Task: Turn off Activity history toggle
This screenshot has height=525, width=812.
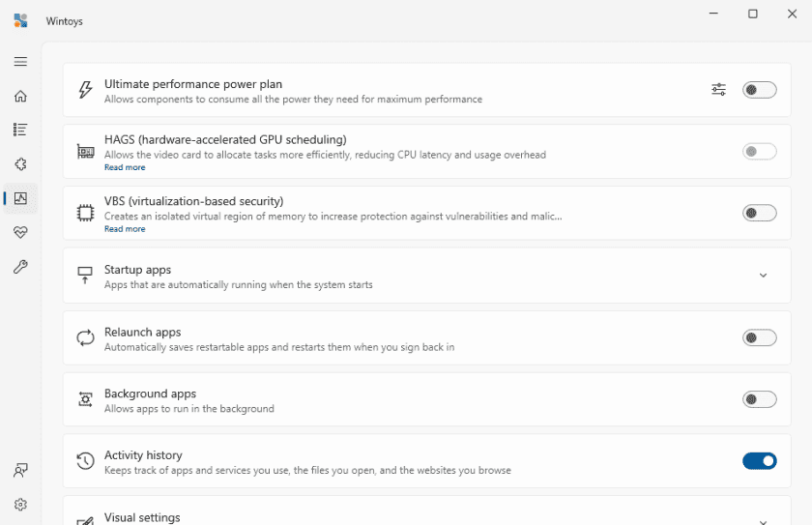Action: [759, 461]
